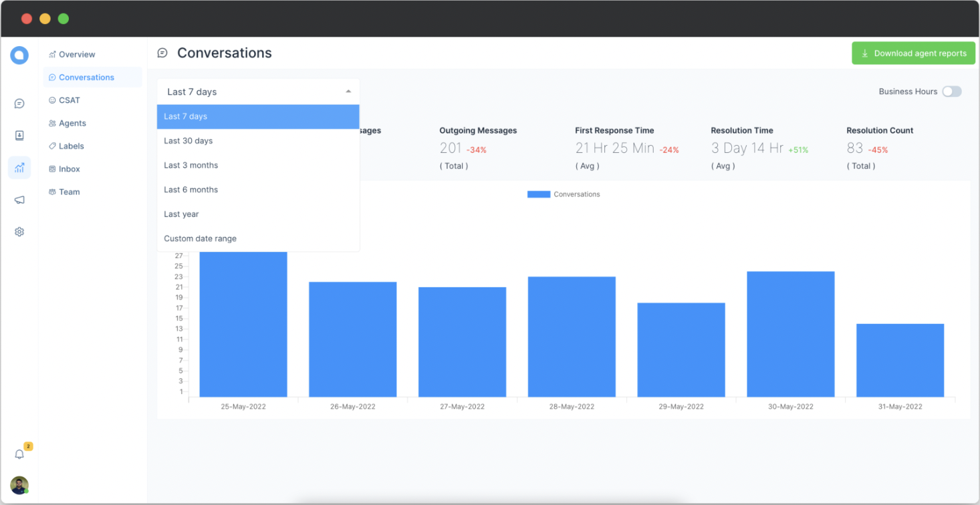This screenshot has height=505, width=980.
Task: Click the Overview menu icon
Action: click(52, 55)
